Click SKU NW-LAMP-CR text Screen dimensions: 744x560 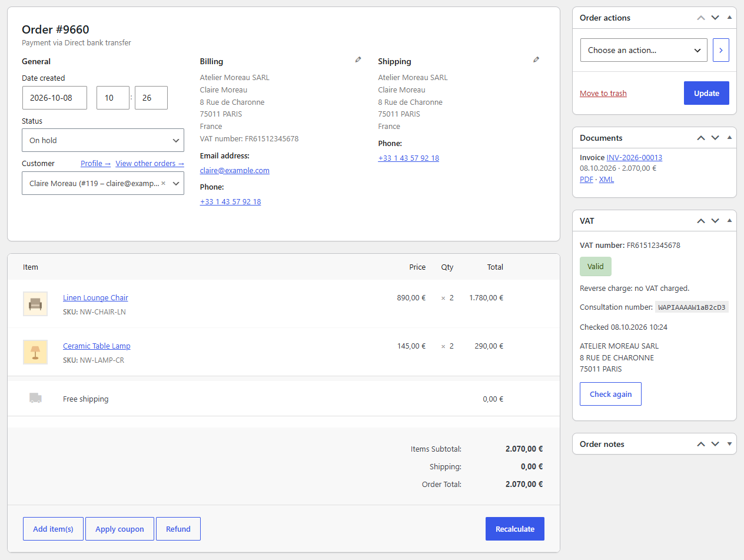point(94,360)
